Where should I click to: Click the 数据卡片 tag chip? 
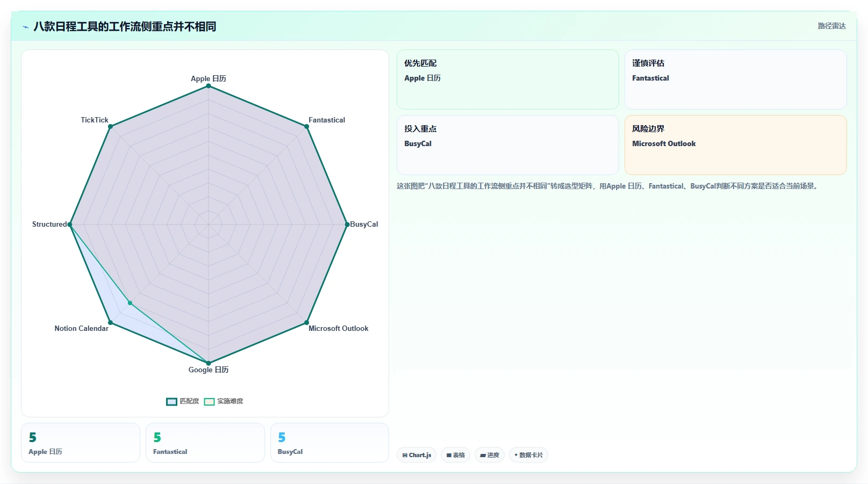tap(528, 455)
